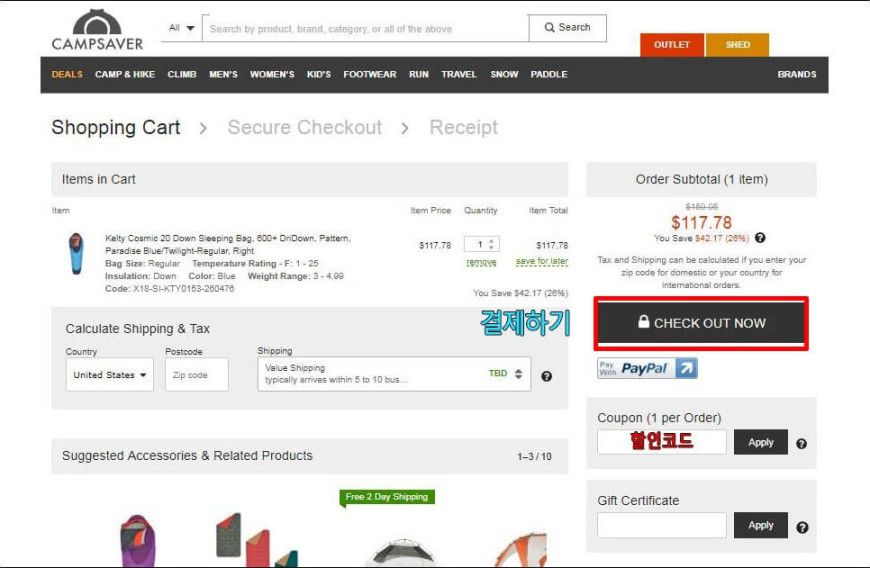Click CHECK OUT NOW button

[701, 323]
